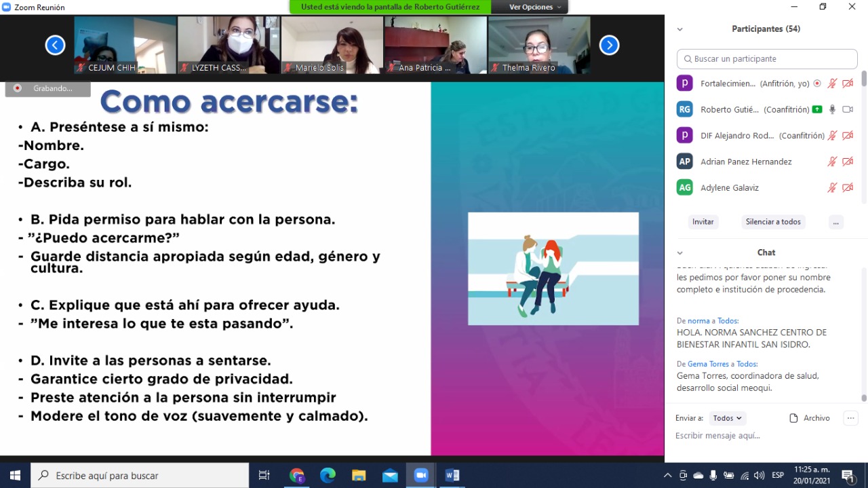Click the Grabando recording indicator
The height and width of the screenshot is (488, 868).
point(47,88)
